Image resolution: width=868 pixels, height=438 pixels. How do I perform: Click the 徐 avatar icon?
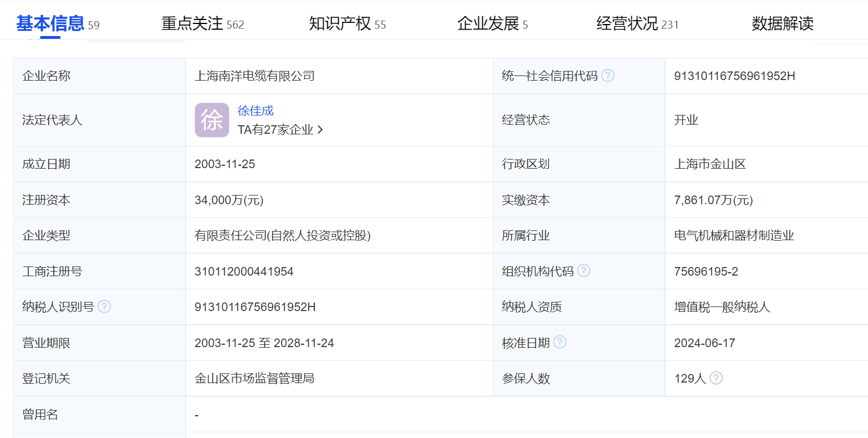pyautogui.click(x=212, y=120)
